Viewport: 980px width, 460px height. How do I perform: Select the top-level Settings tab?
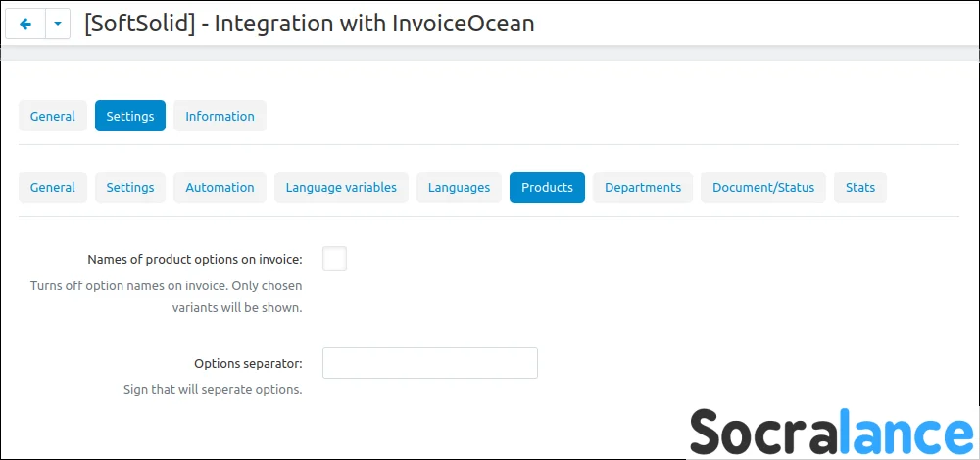click(x=130, y=116)
